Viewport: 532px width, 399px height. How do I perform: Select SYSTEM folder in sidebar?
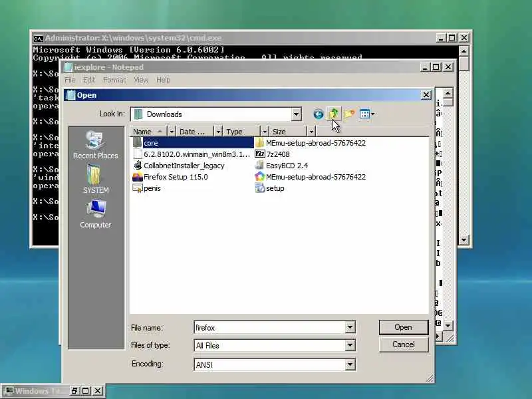click(x=95, y=179)
